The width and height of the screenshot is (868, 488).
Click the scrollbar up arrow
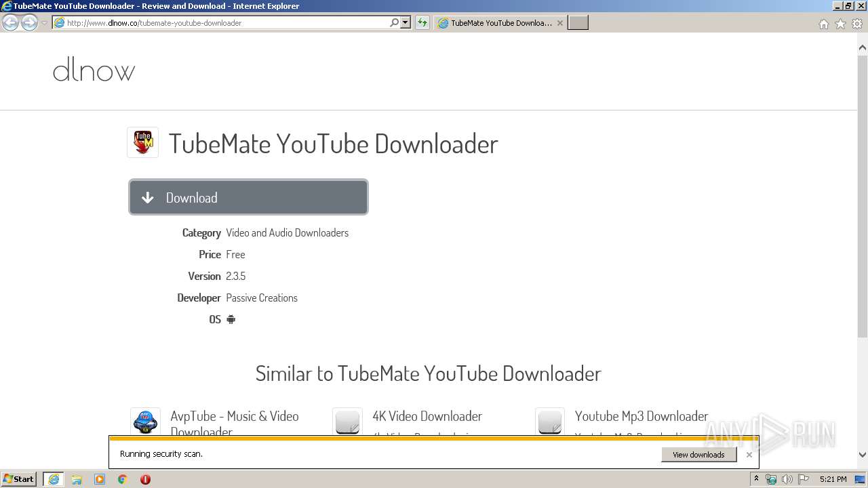coord(863,47)
